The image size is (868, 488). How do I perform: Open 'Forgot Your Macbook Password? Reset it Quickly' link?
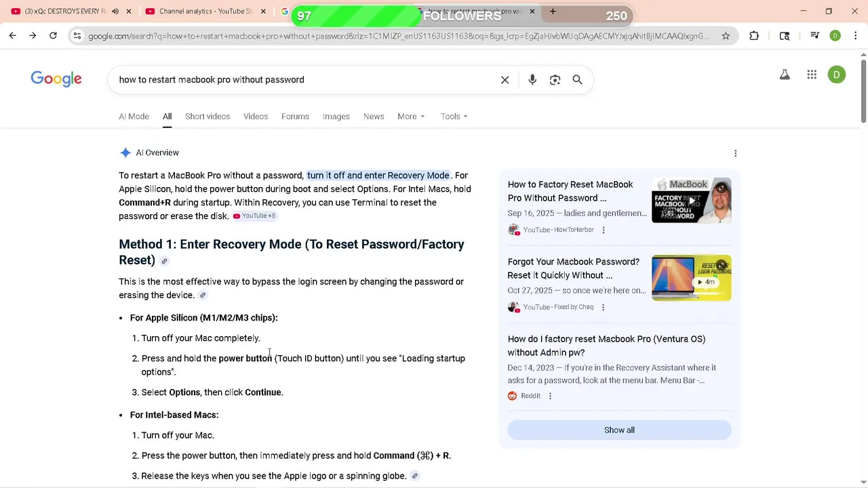(x=574, y=268)
